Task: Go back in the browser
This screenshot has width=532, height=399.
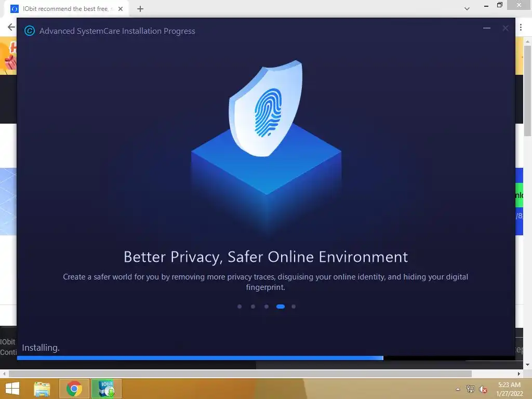Action: tap(11, 27)
